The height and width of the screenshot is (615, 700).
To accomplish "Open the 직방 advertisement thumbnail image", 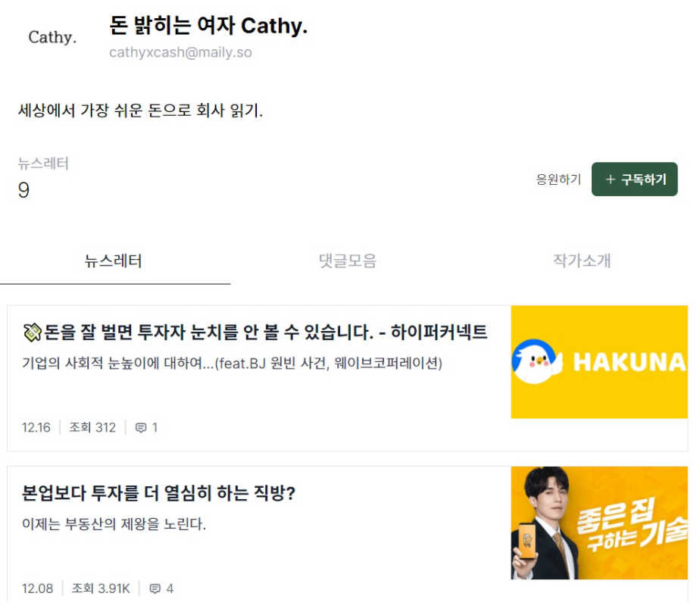I will (x=599, y=523).
